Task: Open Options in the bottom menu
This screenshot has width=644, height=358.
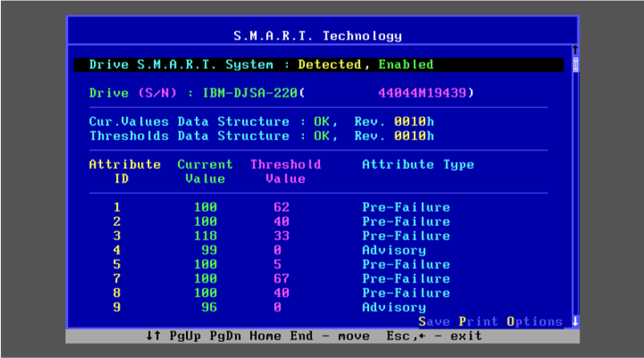Action: [534, 321]
